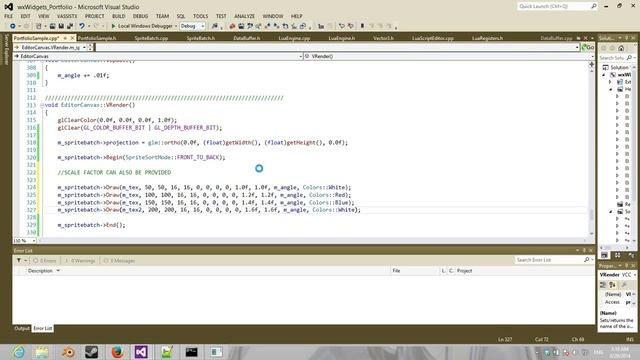This screenshot has width=640, height=360.
Task: Open the VASSISTX menu
Action: 67,16
